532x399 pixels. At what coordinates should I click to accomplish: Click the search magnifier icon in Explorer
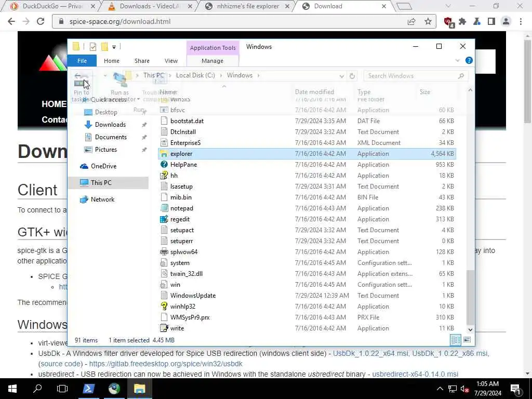coord(461,76)
